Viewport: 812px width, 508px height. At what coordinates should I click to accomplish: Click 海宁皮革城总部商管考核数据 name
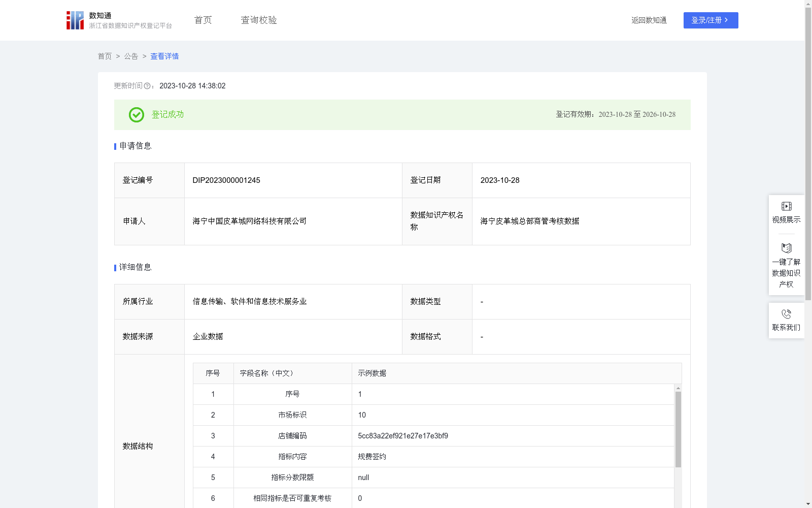[x=530, y=221]
